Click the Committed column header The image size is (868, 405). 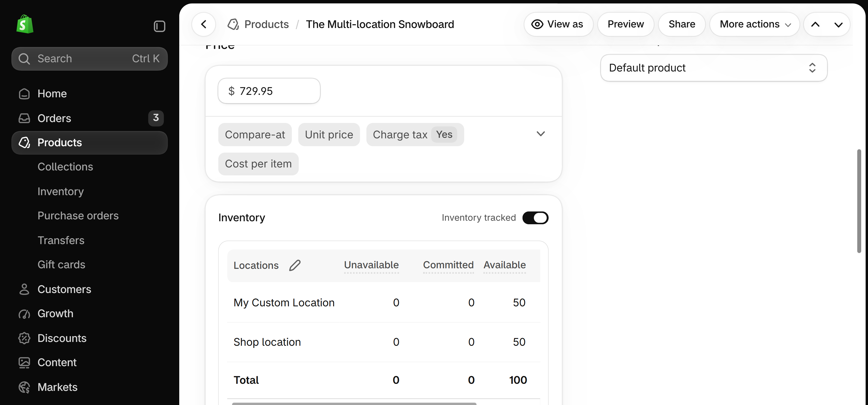[448, 265]
